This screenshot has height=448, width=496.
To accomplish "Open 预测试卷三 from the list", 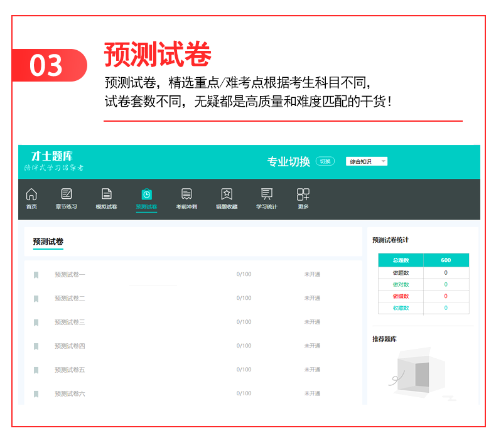I will pyautogui.click(x=70, y=322).
